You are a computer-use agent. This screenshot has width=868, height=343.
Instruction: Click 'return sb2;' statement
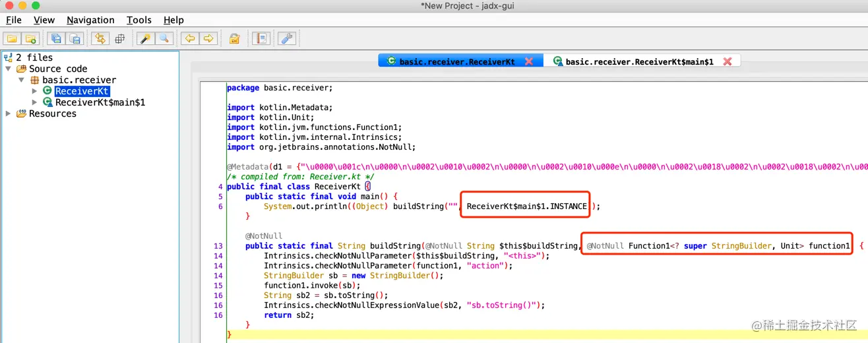click(x=289, y=315)
